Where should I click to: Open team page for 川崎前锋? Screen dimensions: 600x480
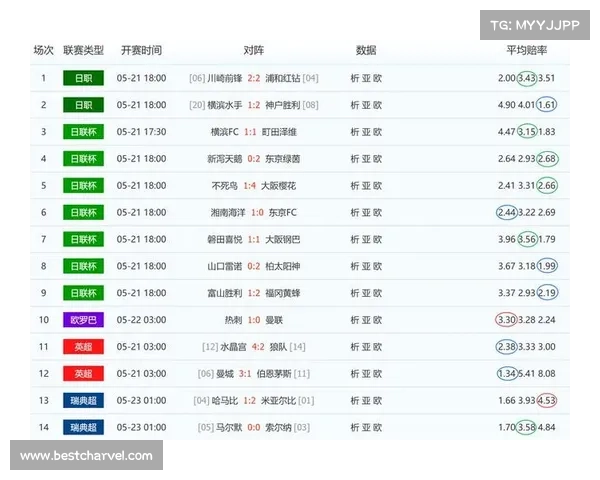225,78
